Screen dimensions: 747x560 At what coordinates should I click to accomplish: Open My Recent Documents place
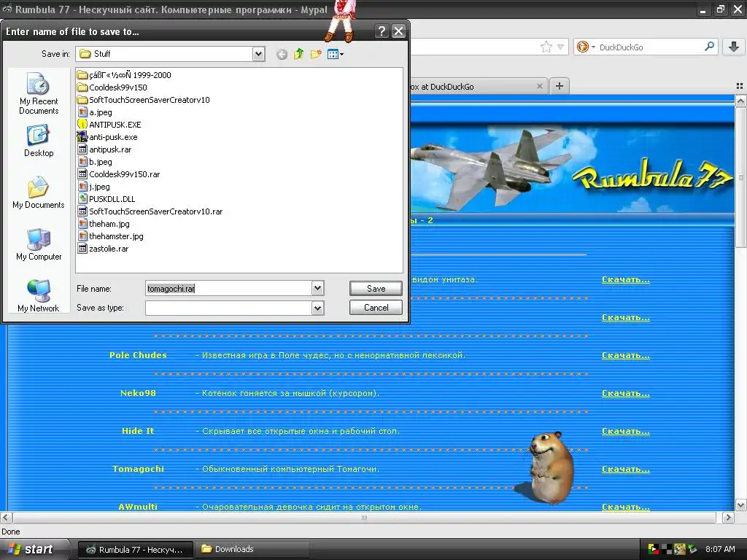(x=39, y=93)
